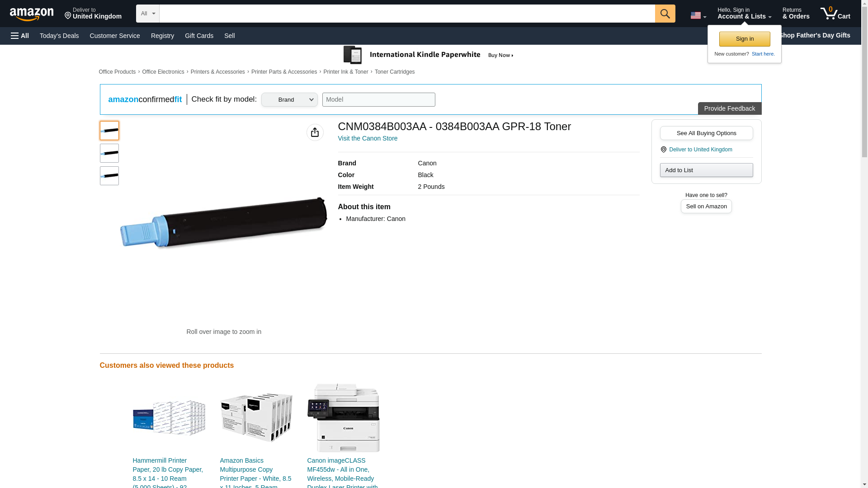The image size is (868, 488).
Task: Click the US flag language selector
Action: click(x=698, y=16)
